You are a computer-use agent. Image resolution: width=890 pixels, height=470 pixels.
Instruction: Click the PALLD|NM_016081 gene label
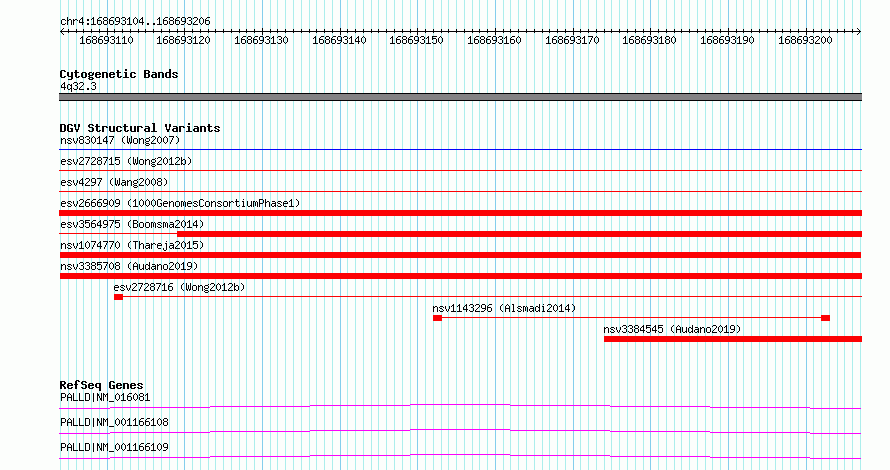tap(105, 397)
